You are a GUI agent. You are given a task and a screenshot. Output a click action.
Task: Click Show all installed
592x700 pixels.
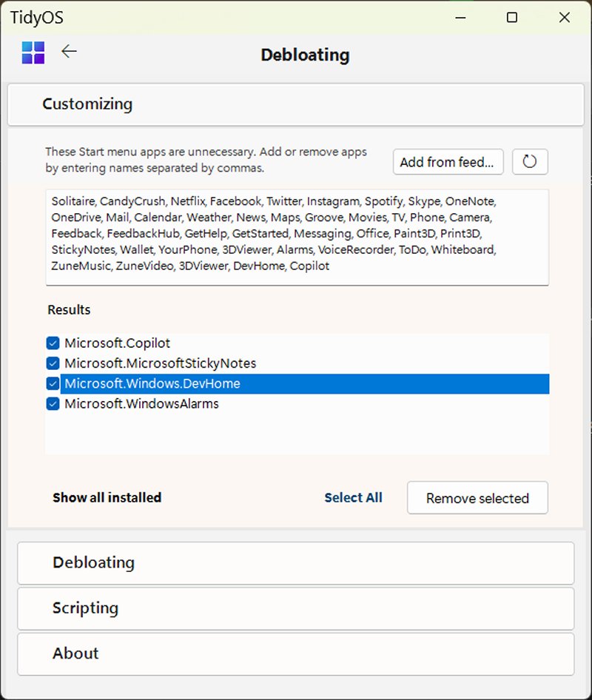[107, 498]
